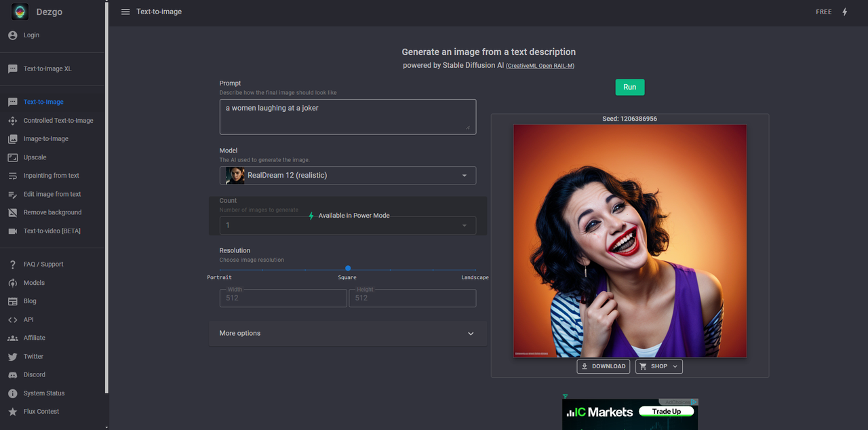Expand the More options section
Viewport: 868px width, 430px height.
347,334
